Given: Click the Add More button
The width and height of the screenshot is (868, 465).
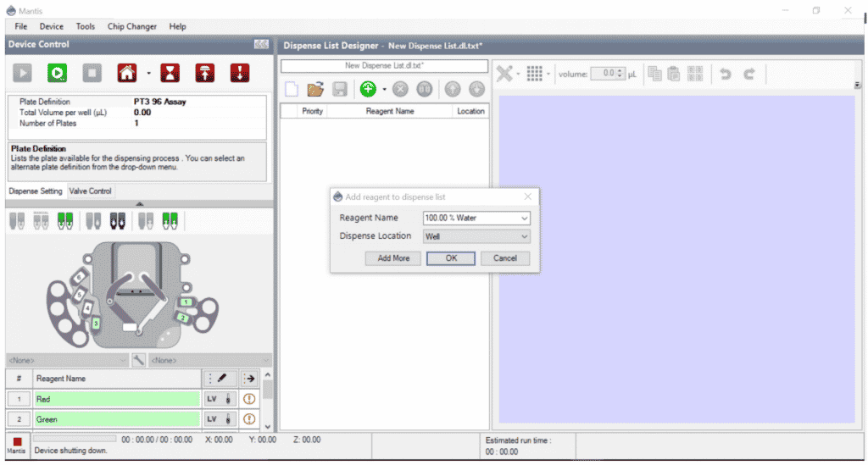Looking at the screenshot, I should point(393,258).
